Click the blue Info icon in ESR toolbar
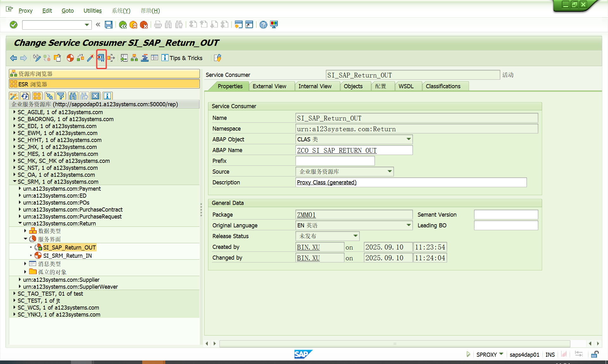This screenshot has height=364, width=608. (x=107, y=96)
